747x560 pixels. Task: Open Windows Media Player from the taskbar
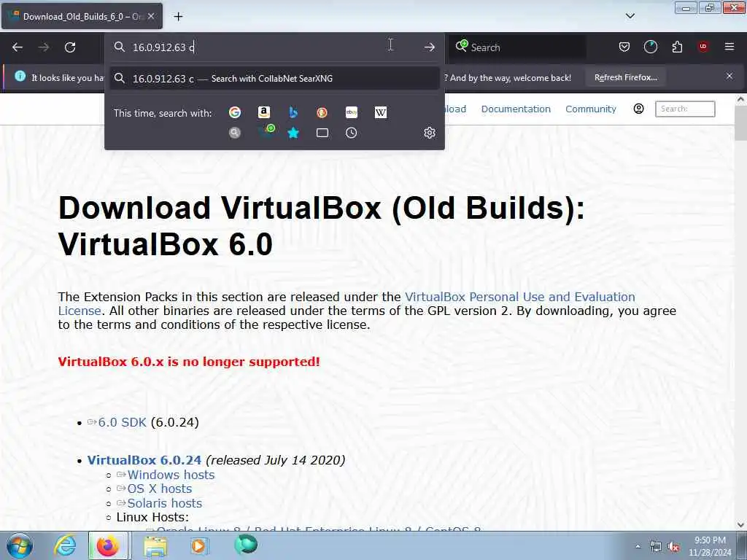(198, 545)
